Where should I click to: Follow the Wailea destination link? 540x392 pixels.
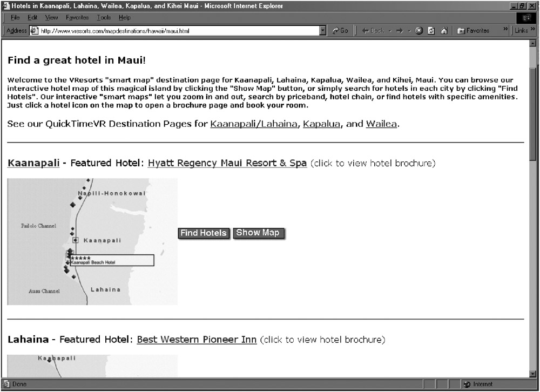(x=381, y=124)
